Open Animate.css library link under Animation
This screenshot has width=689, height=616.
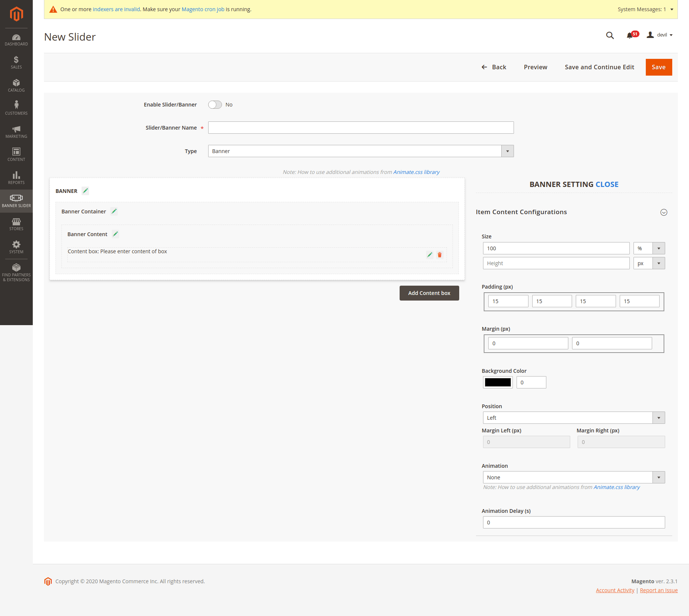(x=617, y=487)
